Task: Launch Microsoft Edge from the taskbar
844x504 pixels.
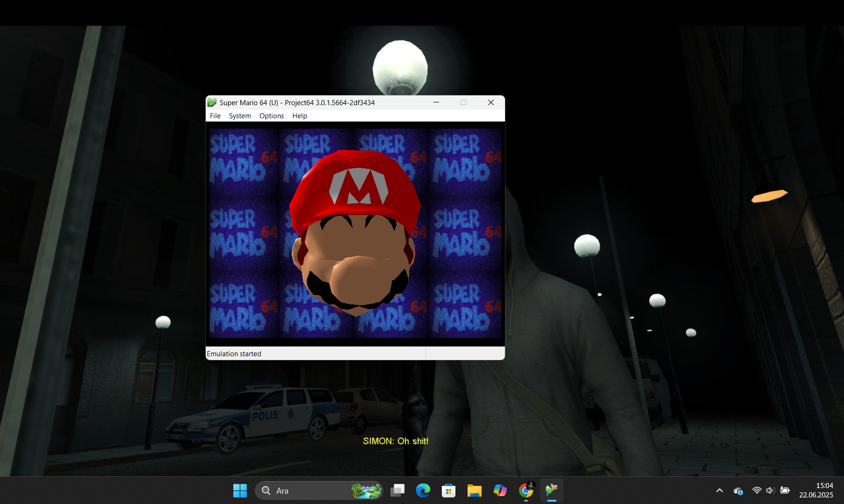Action: pyautogui.click(x=423, y=490)
